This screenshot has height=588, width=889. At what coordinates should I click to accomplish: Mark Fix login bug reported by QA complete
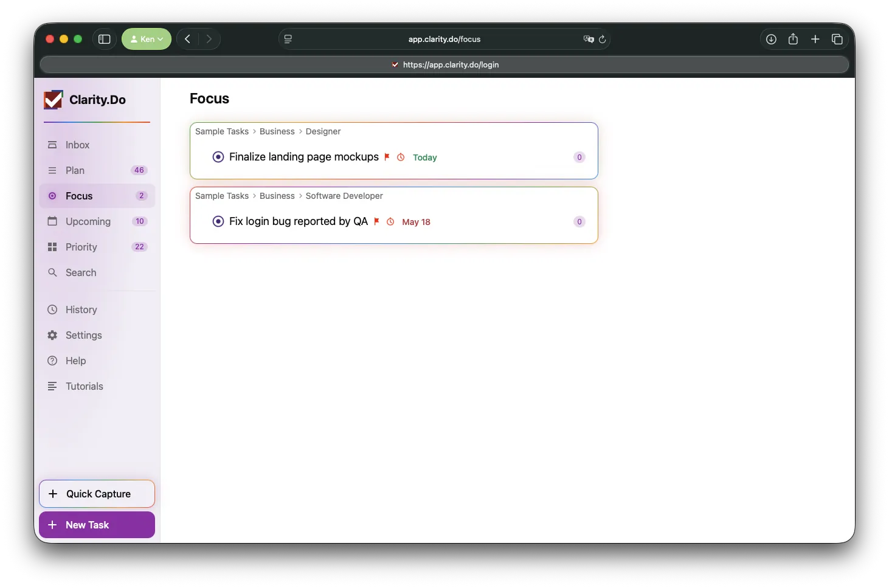218,221
